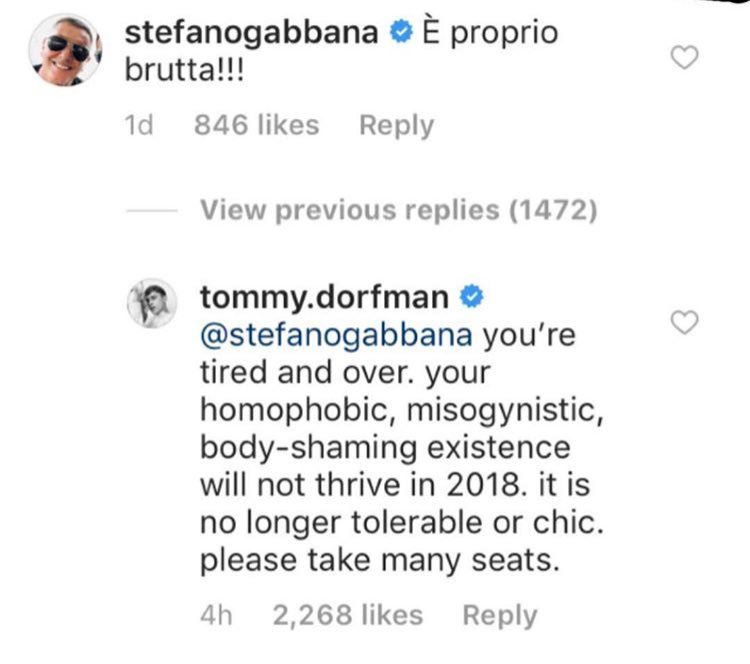The height and width of the screenshot is (664, 750).
Task: Click the 4h timestamp
Action: 217,617
